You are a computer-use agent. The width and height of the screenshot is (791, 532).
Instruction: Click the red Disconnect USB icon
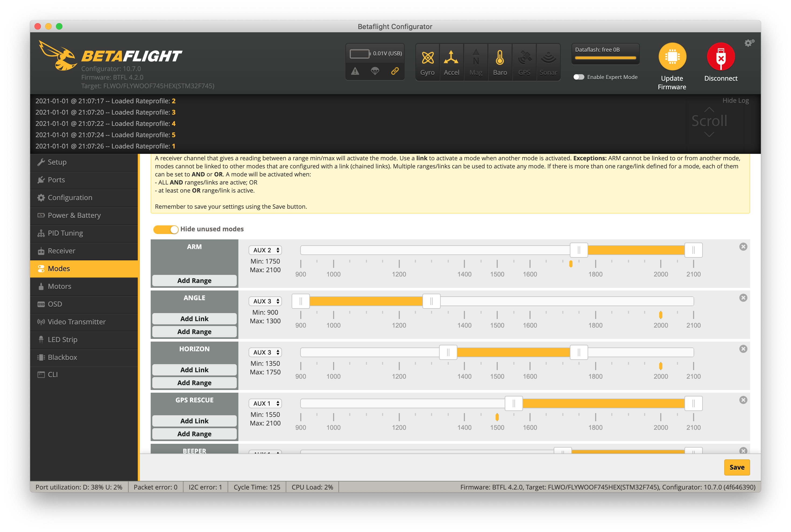coord(721,56)
